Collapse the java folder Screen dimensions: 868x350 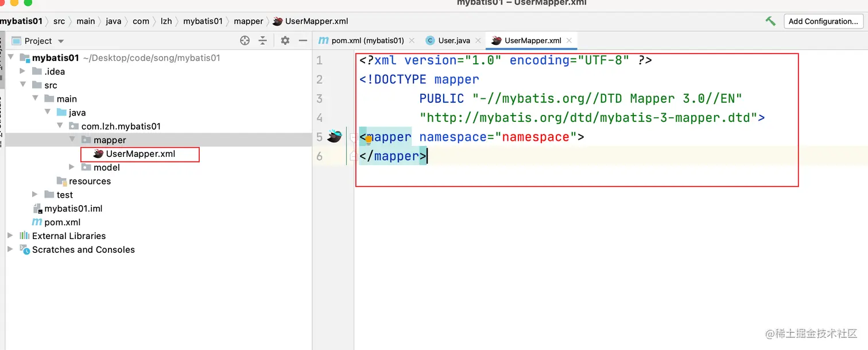tap(48, 113)
